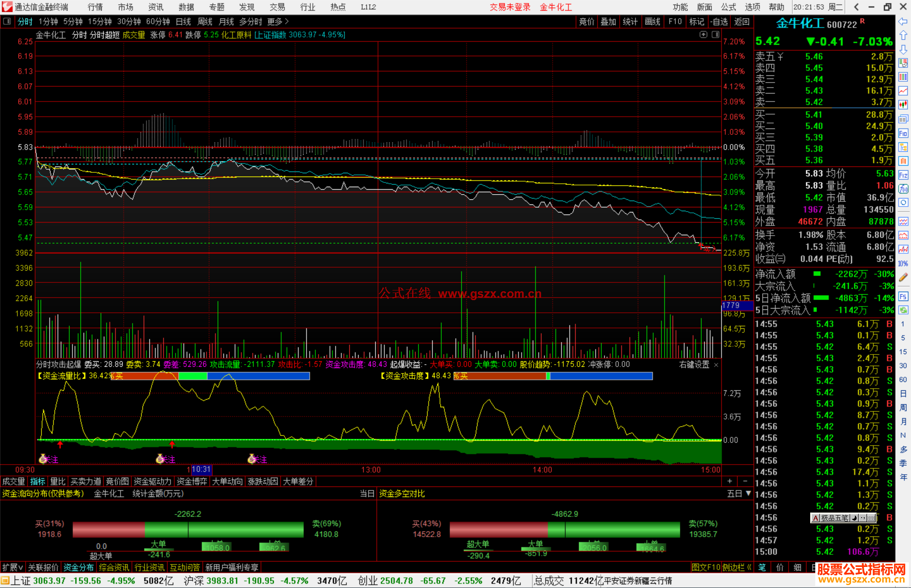This screenshot has width=911, height=588.
Task: Open the f(x) formula manager icon
Action: pyautogui.click(x=903, y=189)
